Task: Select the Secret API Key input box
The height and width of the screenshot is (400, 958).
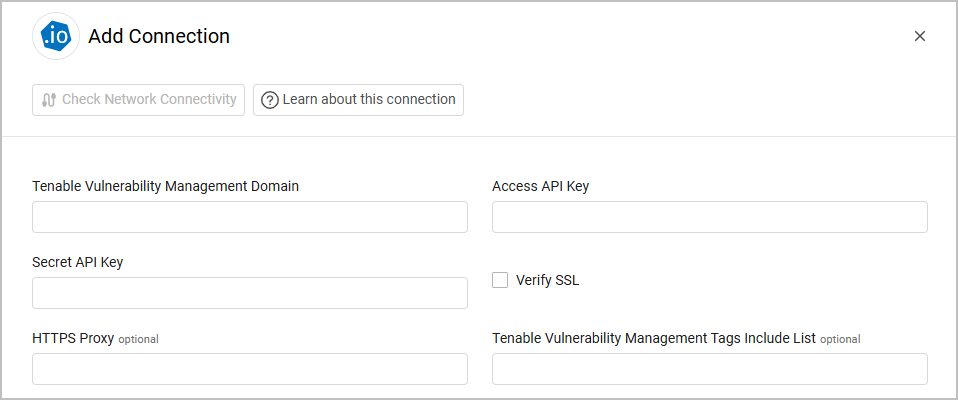Action: tap(250, 293)
